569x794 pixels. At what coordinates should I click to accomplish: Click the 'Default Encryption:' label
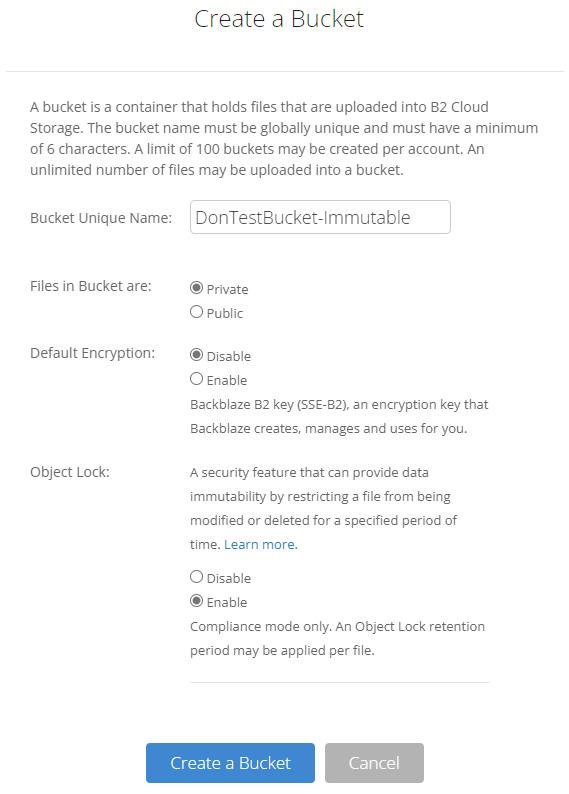[x=93, y=353]
